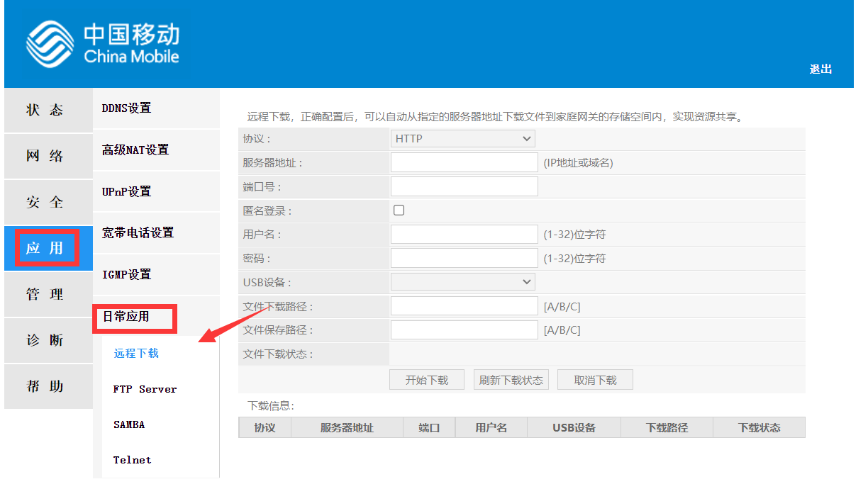Viewport: 868px width, 484px height.
Task: Click the (IP地址或域名) hint text
Action: 578,163
